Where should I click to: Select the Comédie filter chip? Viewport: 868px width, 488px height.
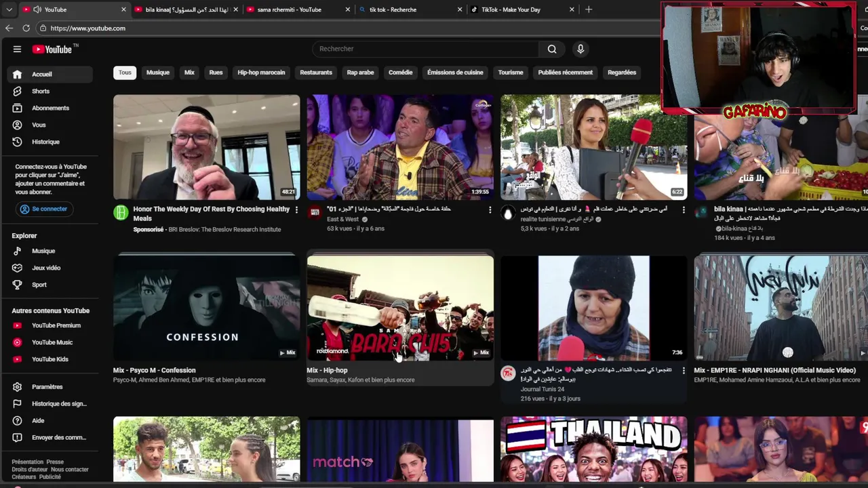pos(400,73)
